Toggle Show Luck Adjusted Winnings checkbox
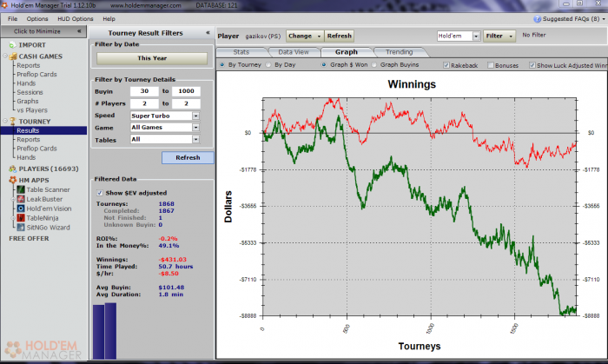 [532, 65]
